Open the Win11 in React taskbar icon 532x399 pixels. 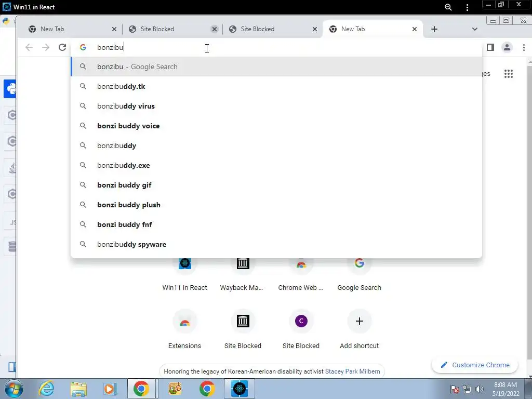pos(239,389)
